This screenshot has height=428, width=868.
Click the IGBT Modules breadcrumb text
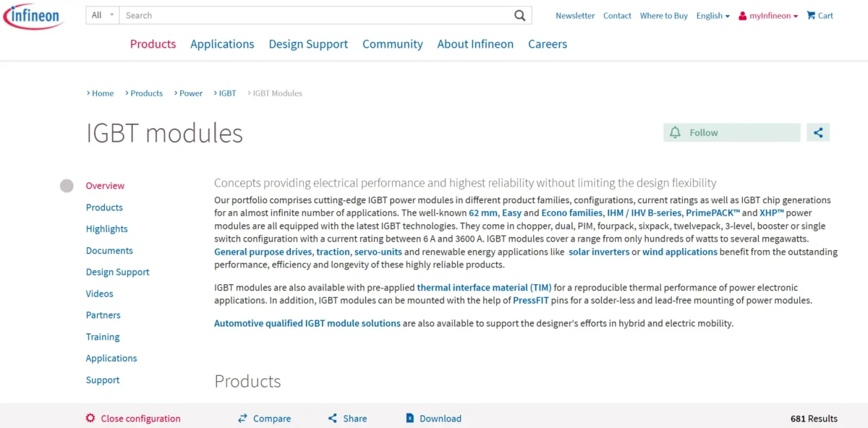coord(278,93)
